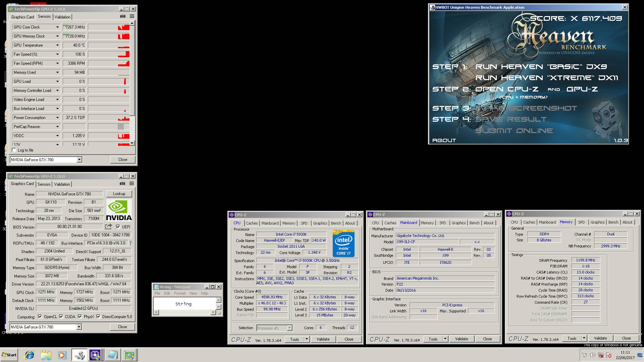Open GPU selector dropdown in GPU-Z Sensors window

tap(79, 160)
